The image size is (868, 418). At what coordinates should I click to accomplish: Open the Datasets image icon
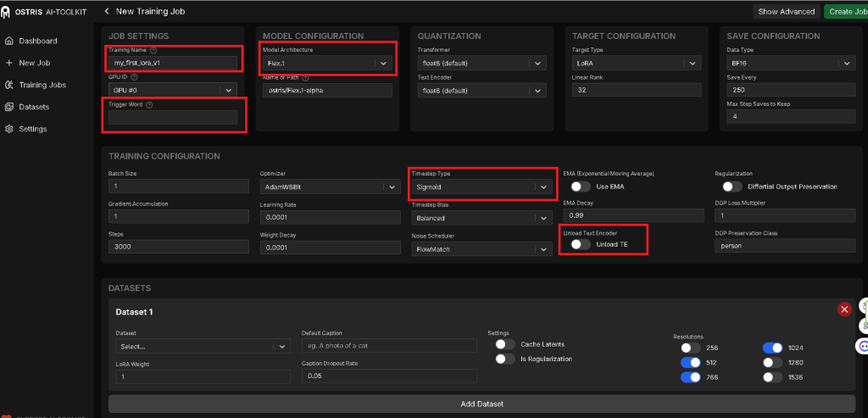coord(8,107)
